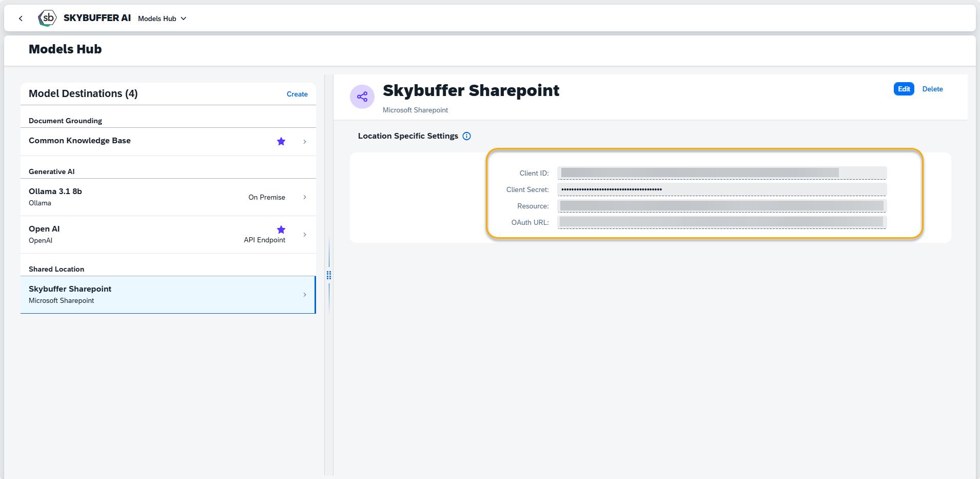Click the On Premise label
980x479 pixels.
coord(267,197)
